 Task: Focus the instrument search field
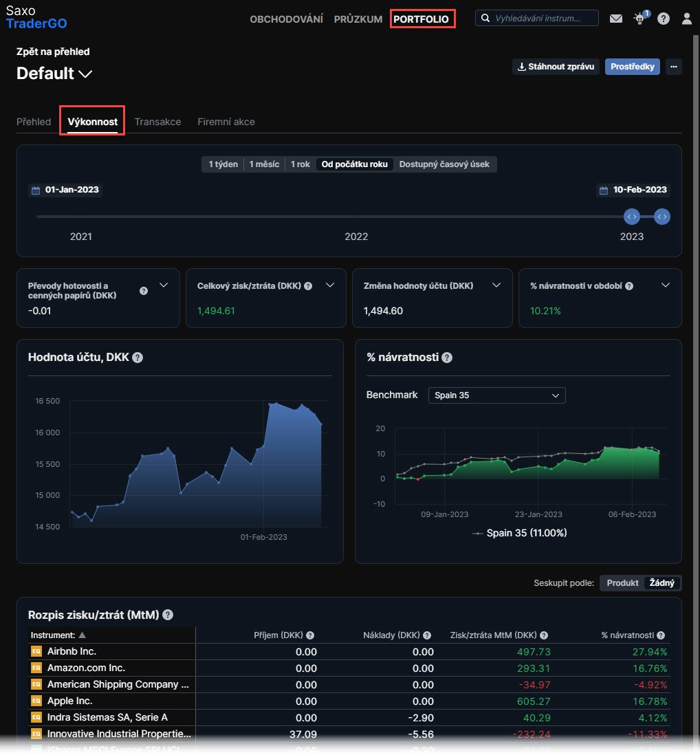(537, 18)
